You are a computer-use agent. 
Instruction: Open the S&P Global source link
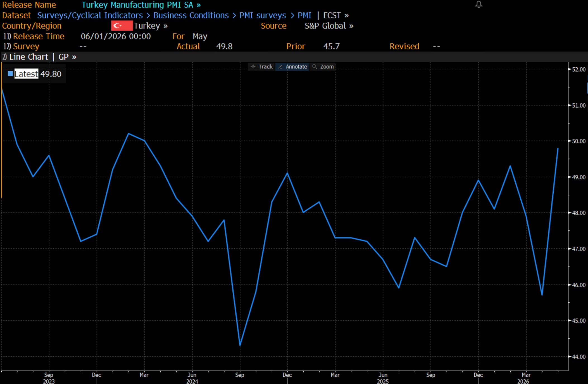[x=329, y=26]
